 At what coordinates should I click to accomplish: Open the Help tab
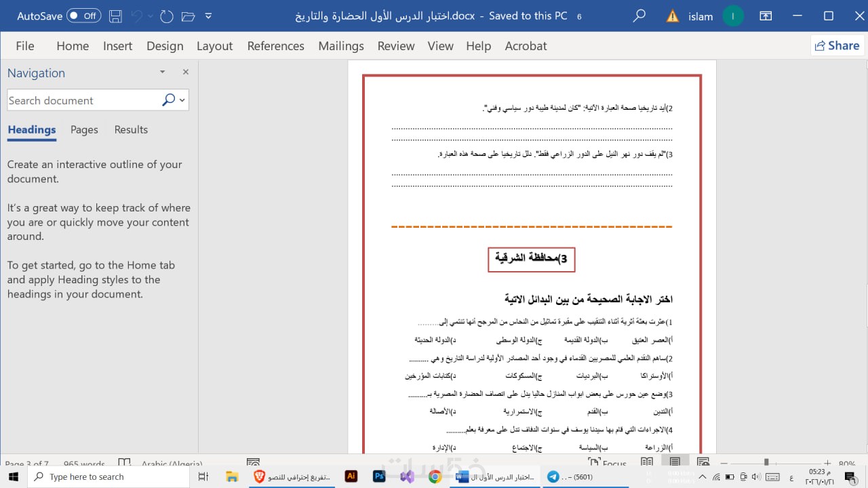coord(478,46)
